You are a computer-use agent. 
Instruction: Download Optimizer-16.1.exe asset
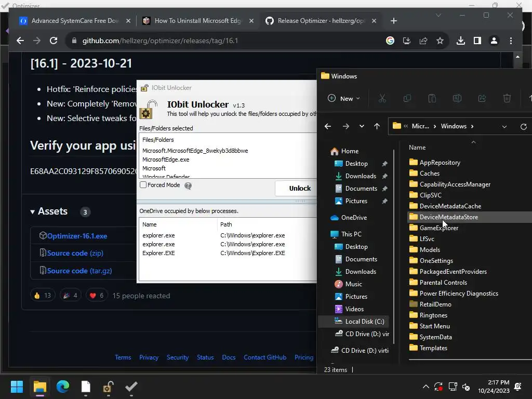(77, 236)
